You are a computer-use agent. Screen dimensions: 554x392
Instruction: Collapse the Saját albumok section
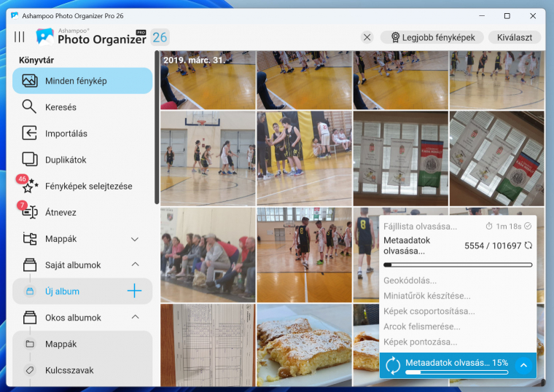click(x=135, y=265)
